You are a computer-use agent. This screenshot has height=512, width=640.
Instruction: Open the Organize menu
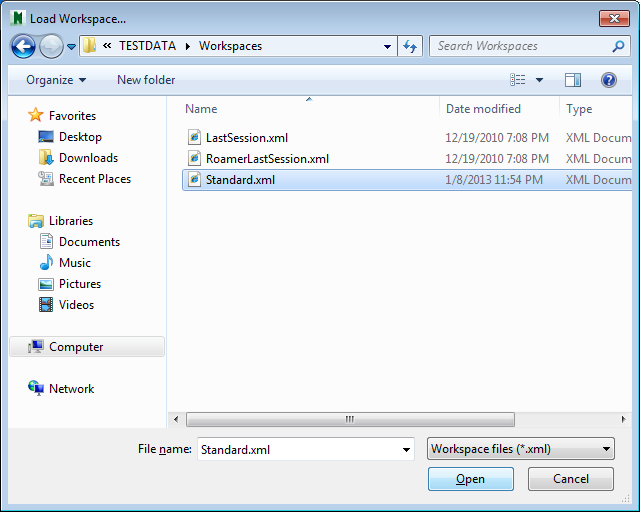coord(56,80)
